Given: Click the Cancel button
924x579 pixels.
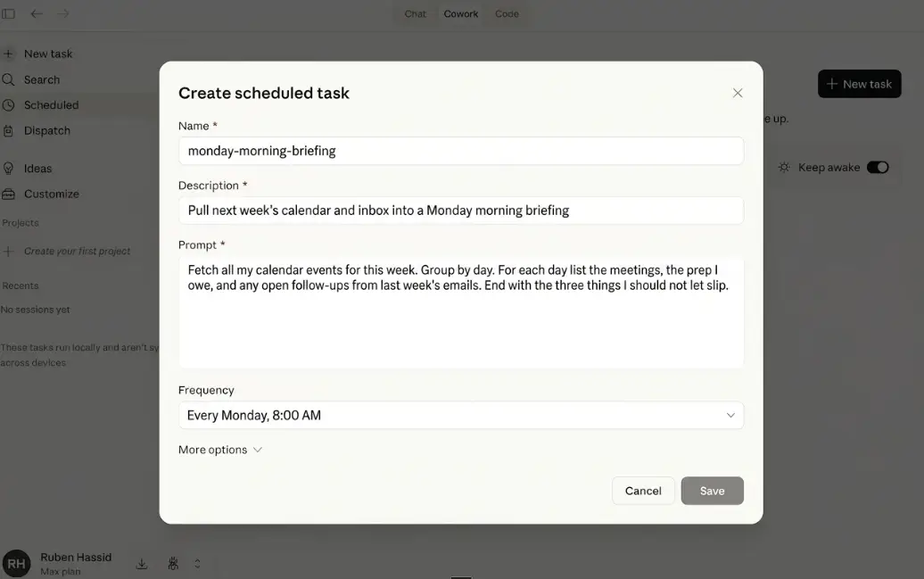Looking at the screenshot, I should pos(643,491).
